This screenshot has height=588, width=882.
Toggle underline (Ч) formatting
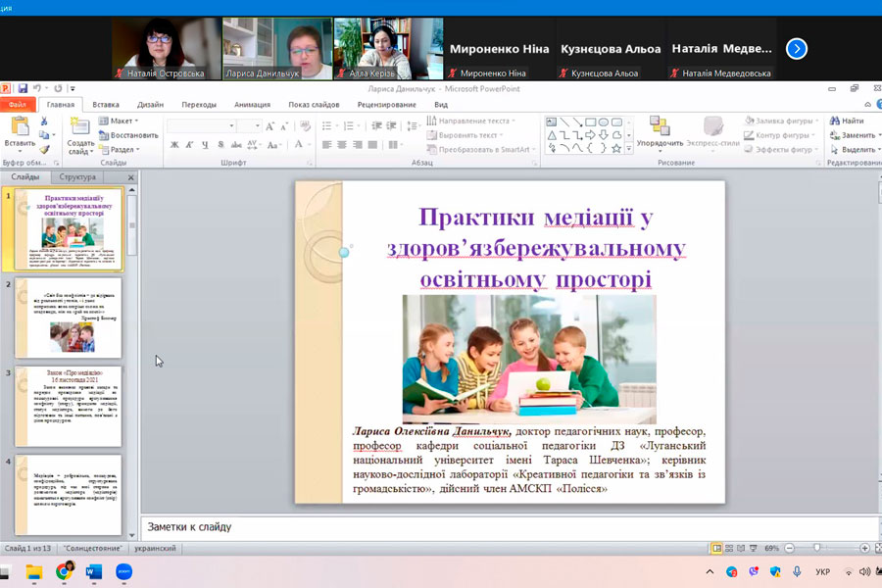pyautogui.click(x=204, y=145)
